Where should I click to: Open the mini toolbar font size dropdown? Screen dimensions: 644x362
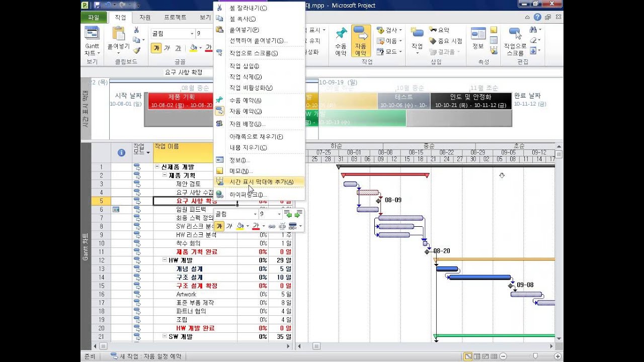click(x=279, y=214)
